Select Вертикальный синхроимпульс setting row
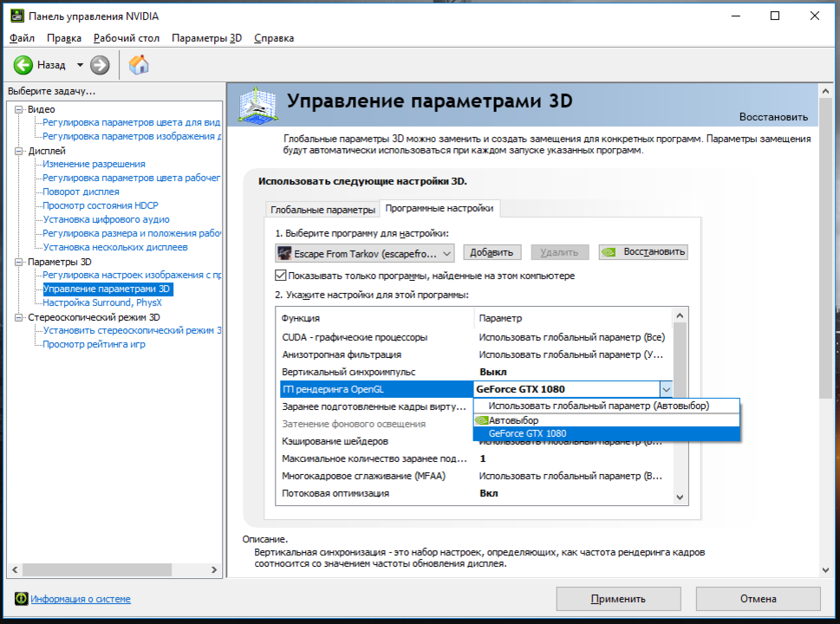The image size is (840, 624). [x=475, y=372]
